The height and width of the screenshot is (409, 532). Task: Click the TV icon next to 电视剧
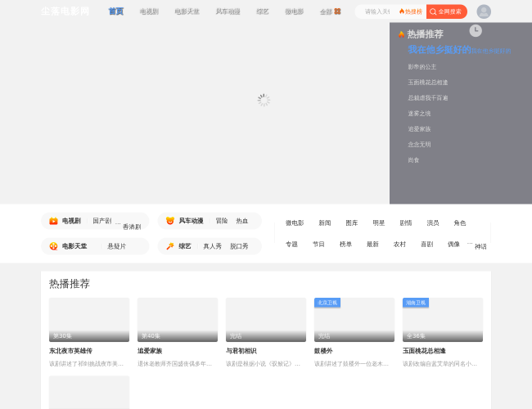point(53,221)
